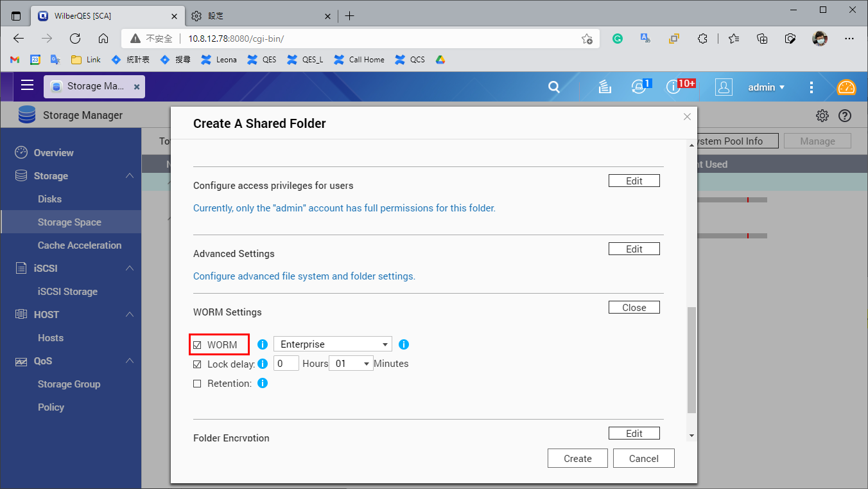Select Cache Acceleration in the sidebar
The height and width of the screenshot is (489, 868).
tap(79, 245)
